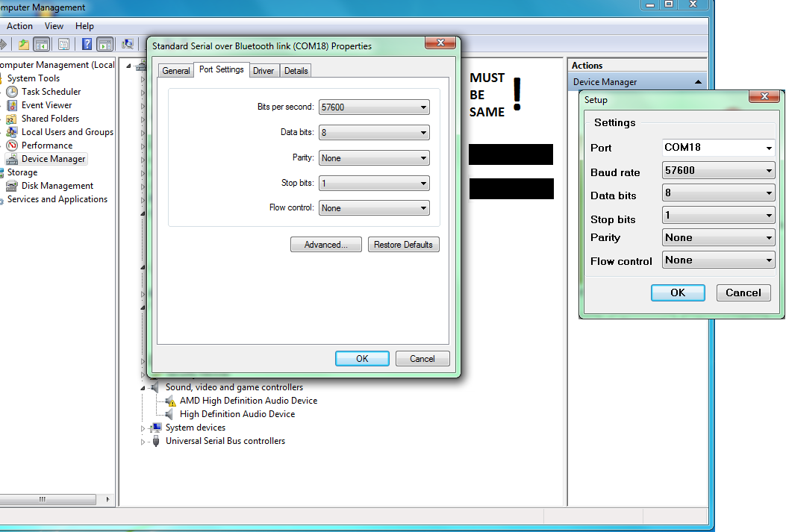Select AMD High Definition Audio Device row
The image size is (786, 532).
[249, 401]
